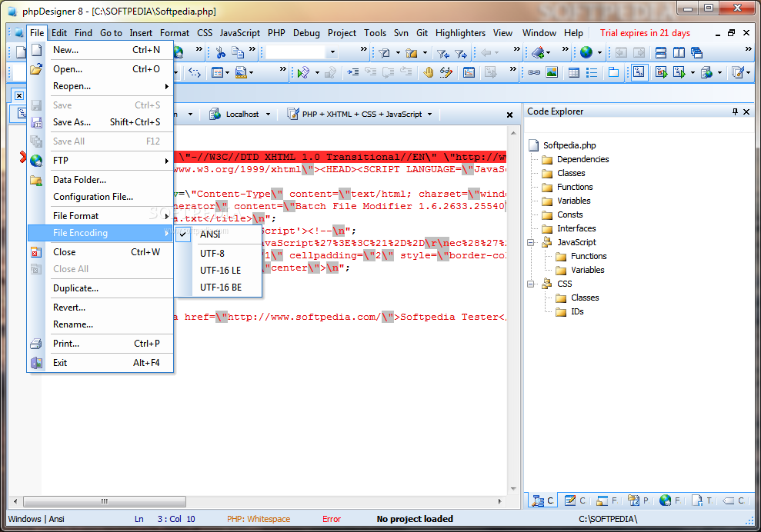Open the JavaScript menu

coord(240,33)
